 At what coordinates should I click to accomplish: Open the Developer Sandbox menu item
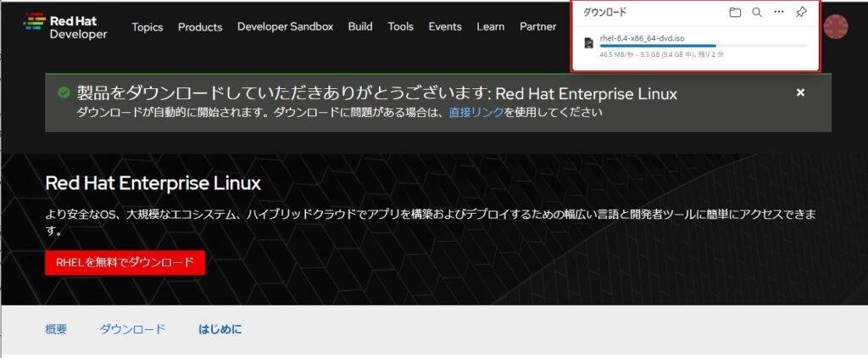285,26
